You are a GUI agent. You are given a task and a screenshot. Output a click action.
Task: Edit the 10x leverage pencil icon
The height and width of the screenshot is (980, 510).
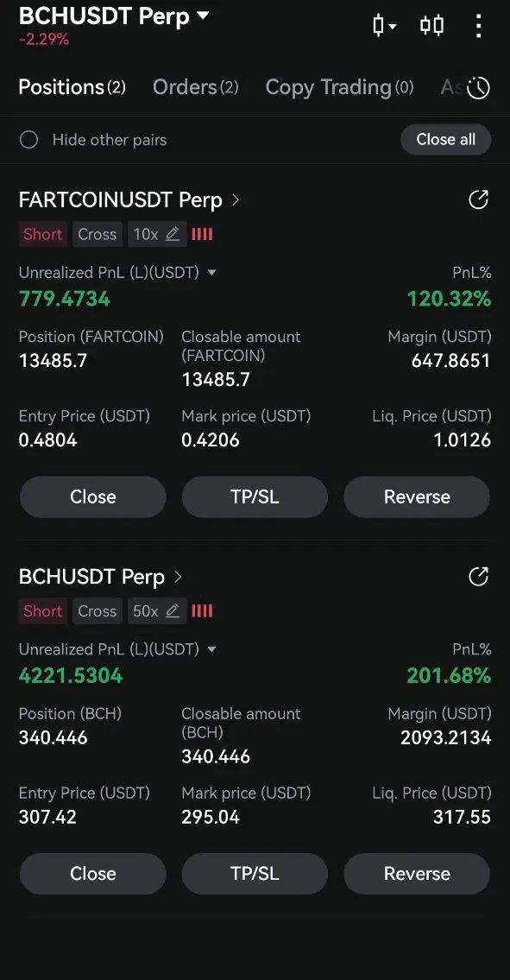click(x=173, y=234)
